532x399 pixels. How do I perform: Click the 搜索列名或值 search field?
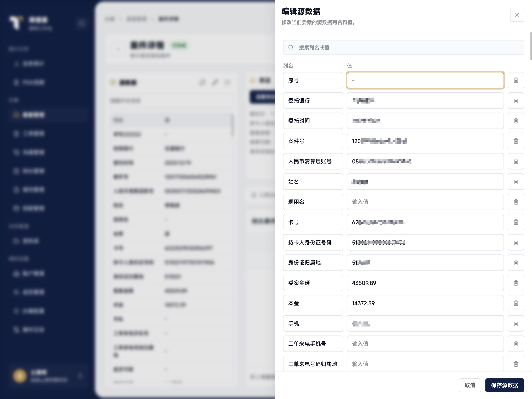tap(403, 47)
